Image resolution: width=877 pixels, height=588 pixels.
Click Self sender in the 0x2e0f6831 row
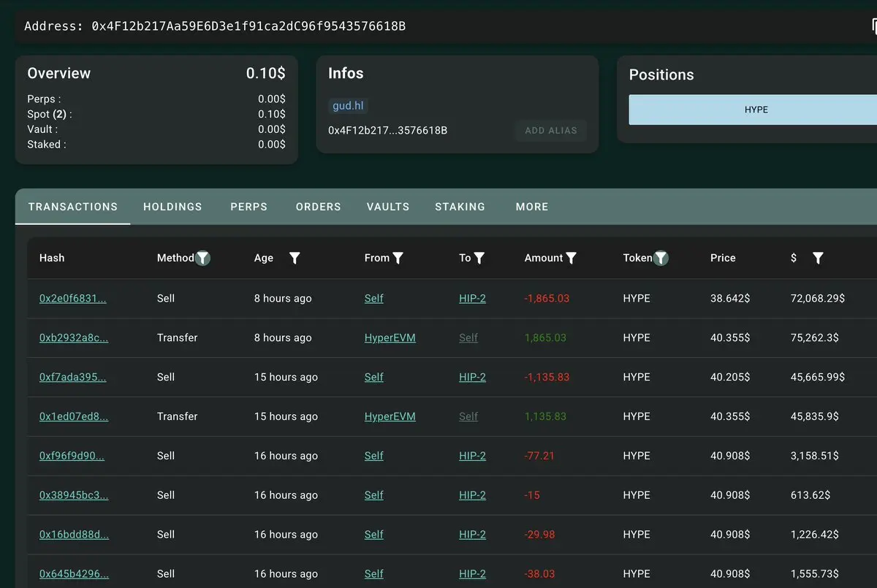pos(374,298)
